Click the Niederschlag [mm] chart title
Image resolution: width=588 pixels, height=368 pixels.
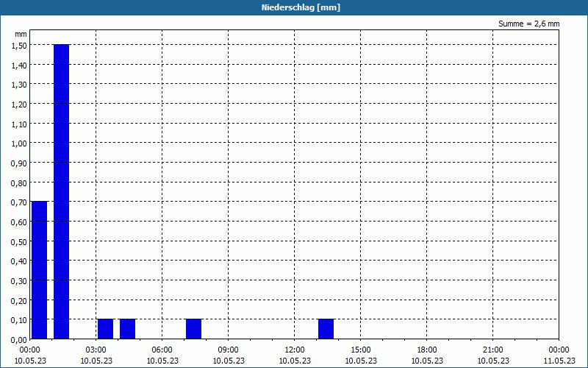pyautogui.click(x=301, y=7)
